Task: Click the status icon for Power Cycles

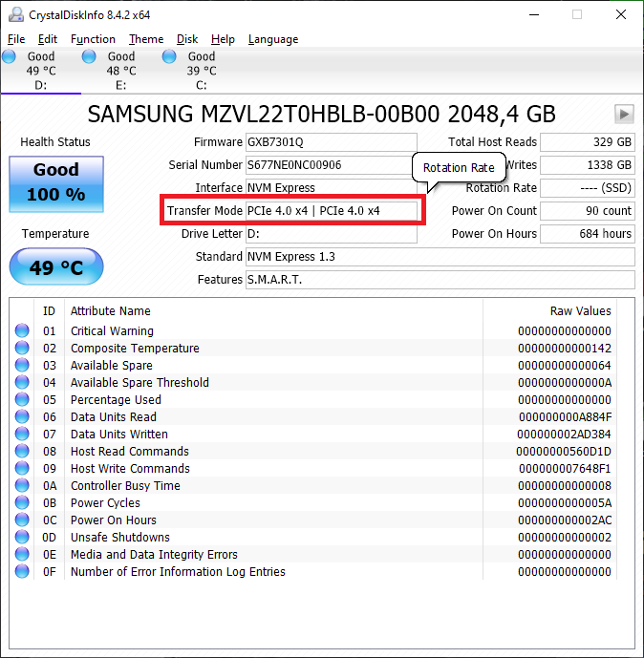Action: pos(22,502)
